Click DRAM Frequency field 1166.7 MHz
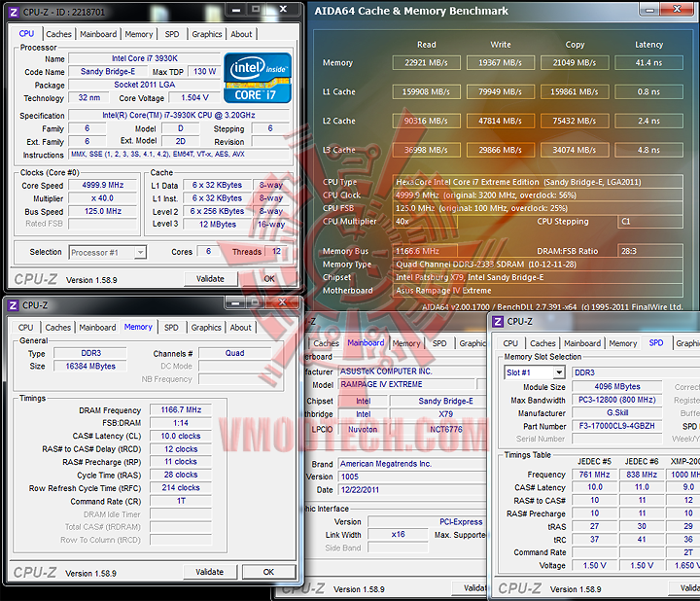This screenshot has width=700, height=601. point(181,409)
